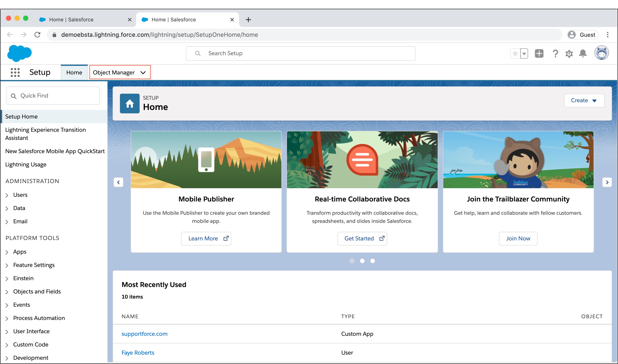Open the user profile avatar
The width and height of the screenshot is (618, 364).
click(x=601, y=53)
